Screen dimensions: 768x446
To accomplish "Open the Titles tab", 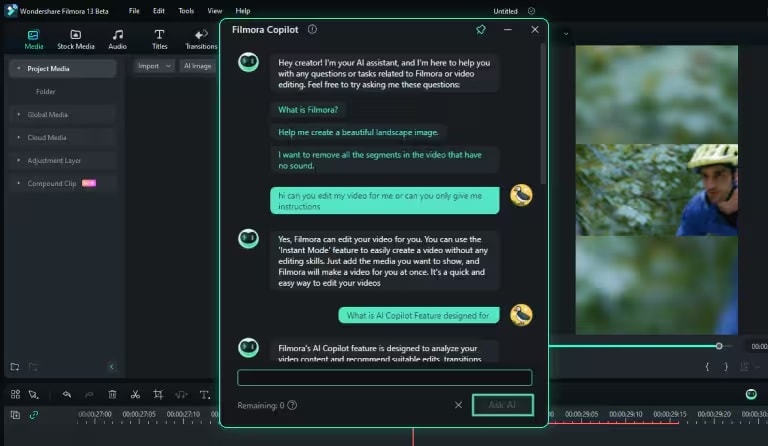I will [x=159, y=39].
